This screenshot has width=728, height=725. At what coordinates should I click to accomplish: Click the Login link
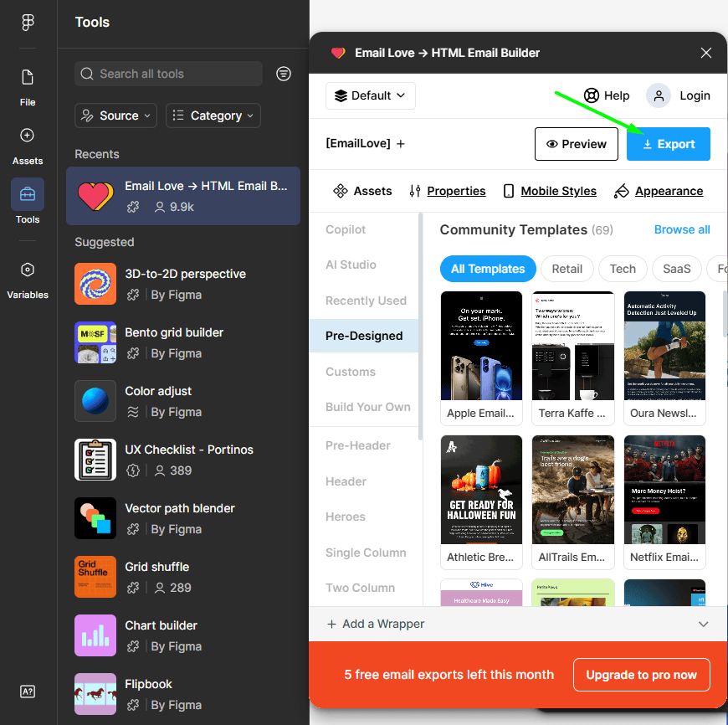click(x=695, y=95)
